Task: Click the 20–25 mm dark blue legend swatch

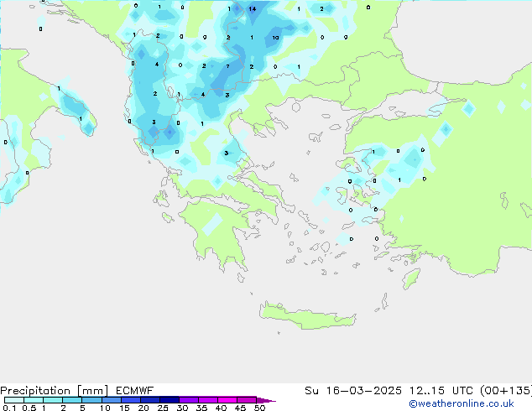Action: point(149,400)
